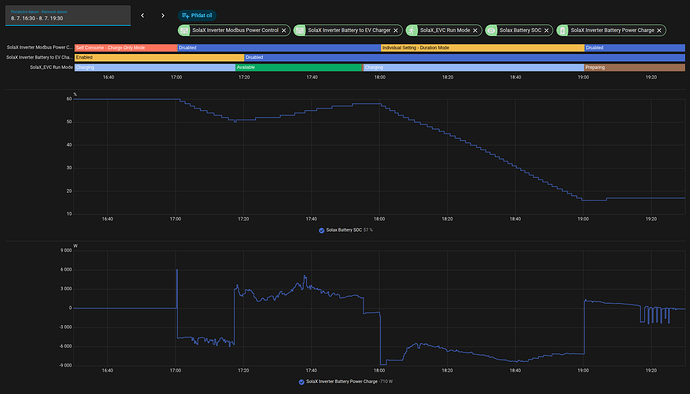
Task: Toggle Solax Battery SOC legend checkbox
Action: click(x=322, y=230)
